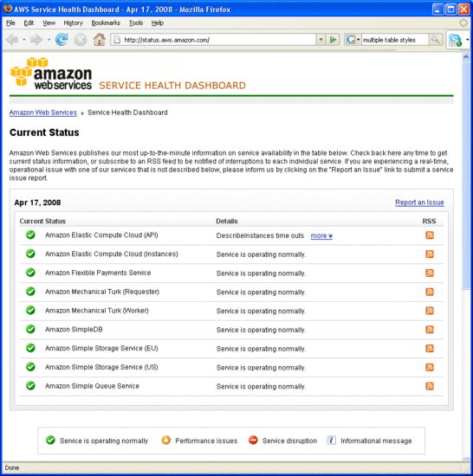The image size is (473, 476).
Task: Expand the 'more' details for DescribeInstances time outs
Action: (x=321, y=235)
